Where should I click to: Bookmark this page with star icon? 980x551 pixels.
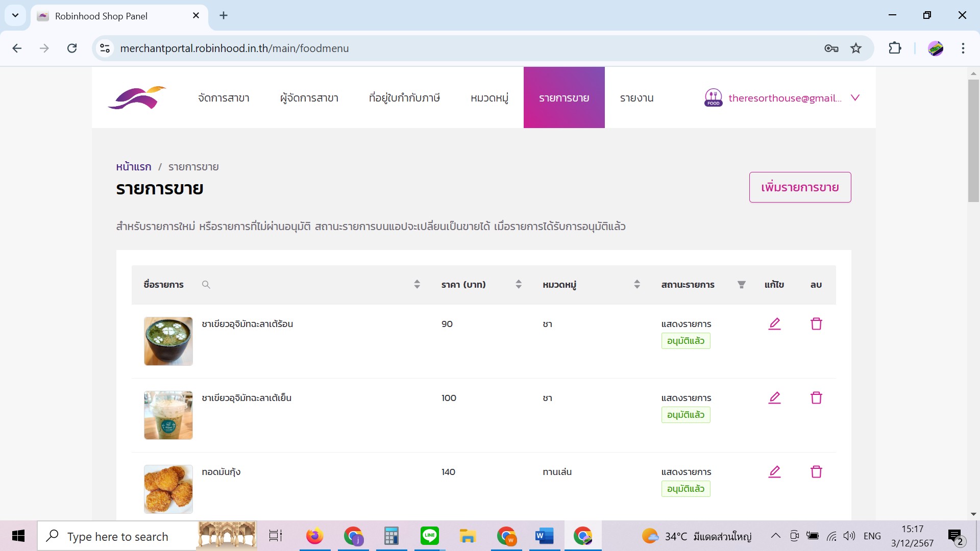pyautogui.click(x=856, y=48)
